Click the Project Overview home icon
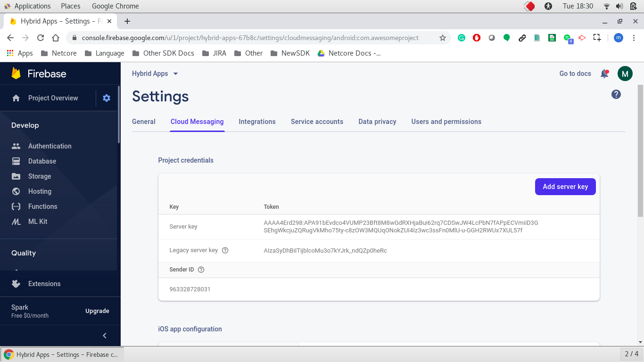This screenshot has width=644, height=362. point(16,98)
